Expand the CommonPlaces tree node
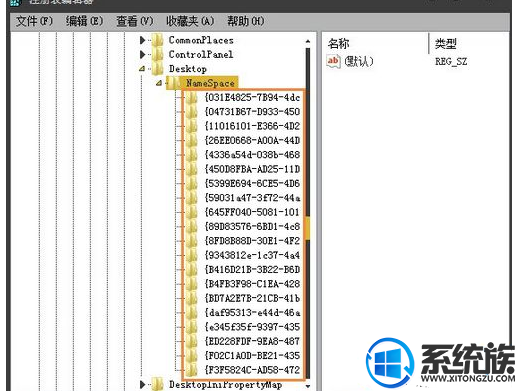Screen dimensions: 515x391 point(142,40)
